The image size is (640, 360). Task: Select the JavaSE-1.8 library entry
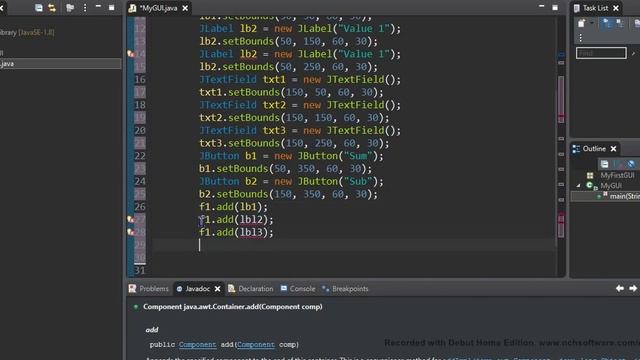pos(27,32)
